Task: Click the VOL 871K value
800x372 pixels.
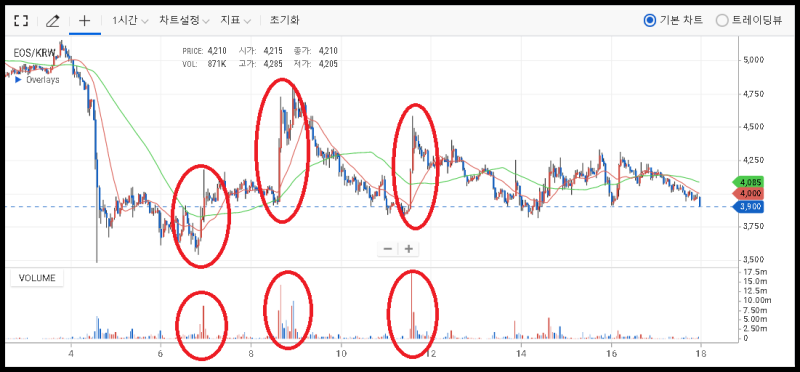Action: (217, 64)
